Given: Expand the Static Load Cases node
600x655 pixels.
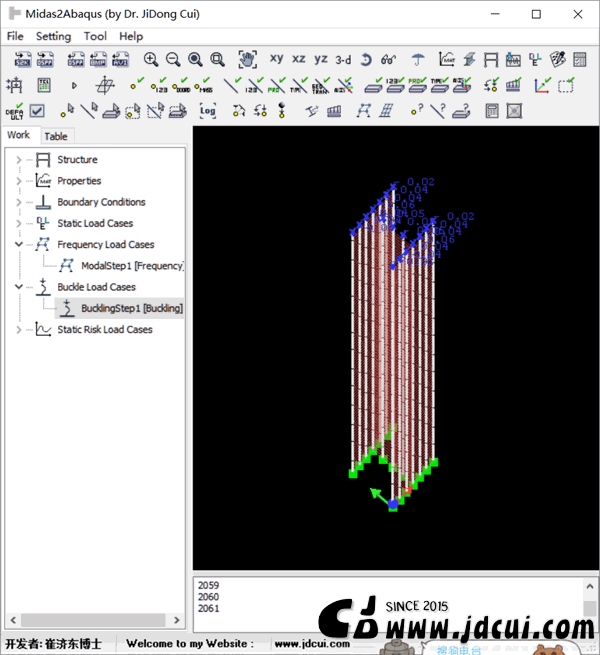Looking at the screenshot, I should (x=19, y=223).
